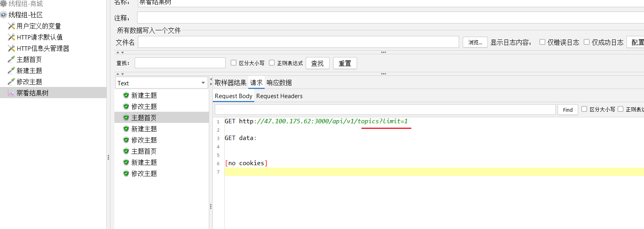The height and width of the screenshot is (229, 644).
Task: Switch to the 请求 tab
Action: point(256,83)
